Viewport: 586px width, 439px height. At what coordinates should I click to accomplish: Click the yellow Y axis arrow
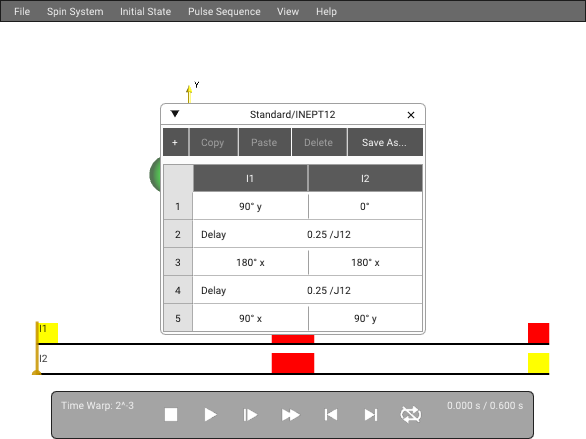[x=189, y=94]
